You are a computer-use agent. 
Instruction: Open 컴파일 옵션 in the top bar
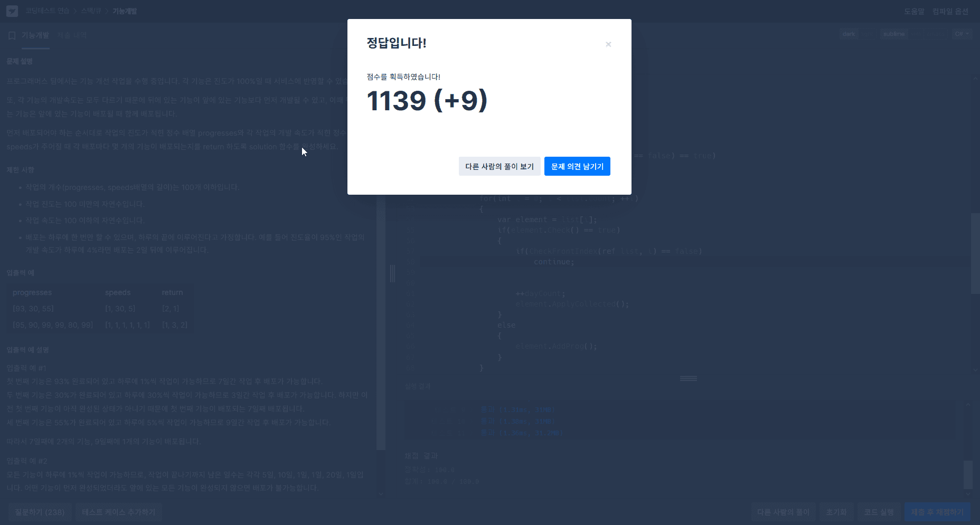(950, 11)
